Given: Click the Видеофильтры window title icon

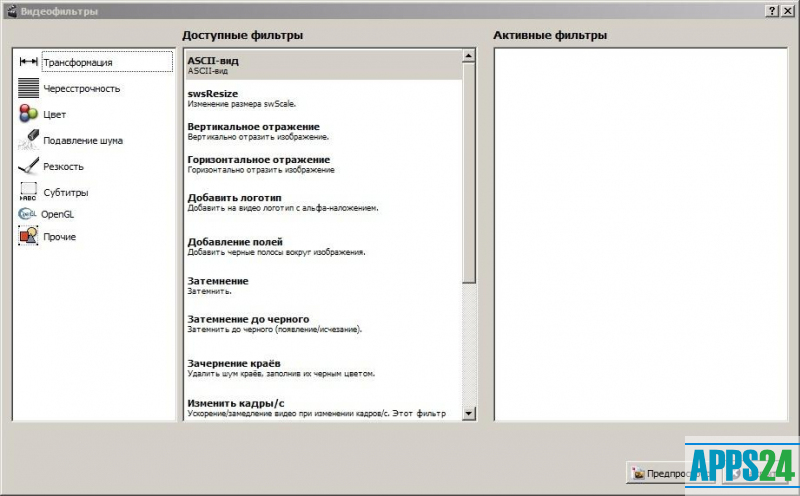Looking at the screenshot, I should [11, 11].
